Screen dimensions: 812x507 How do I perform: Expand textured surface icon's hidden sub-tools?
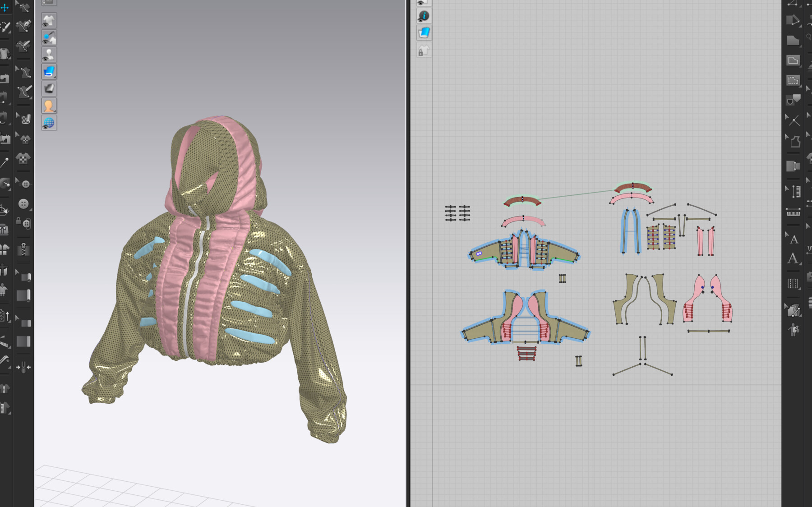[55, 76]
